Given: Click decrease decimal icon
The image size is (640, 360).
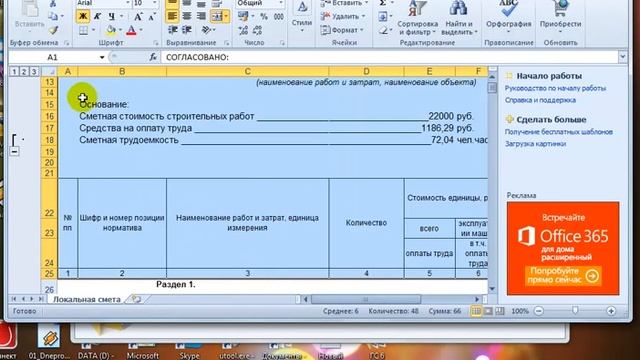Looking at the screenshot, I should 258,30.
